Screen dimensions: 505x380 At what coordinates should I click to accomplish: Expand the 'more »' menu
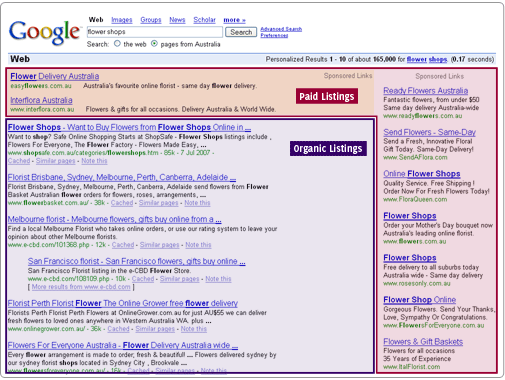234,20
